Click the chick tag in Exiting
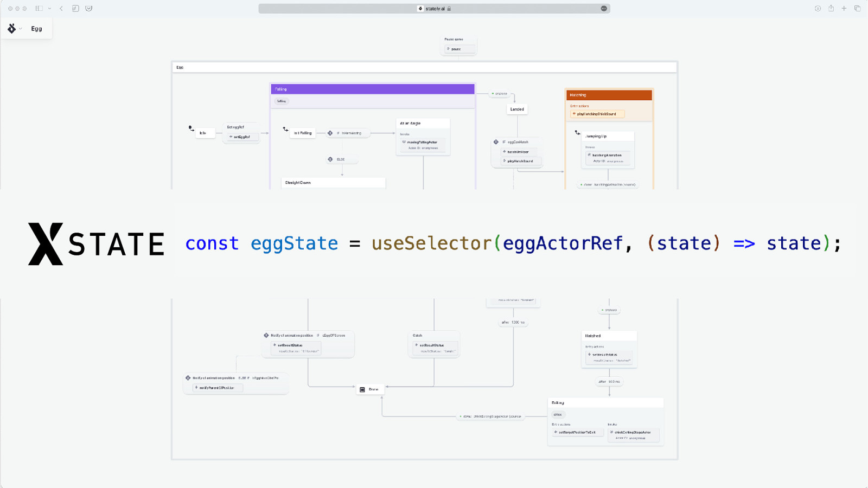This screenshot has width=868, height=488. coord(558,414)
